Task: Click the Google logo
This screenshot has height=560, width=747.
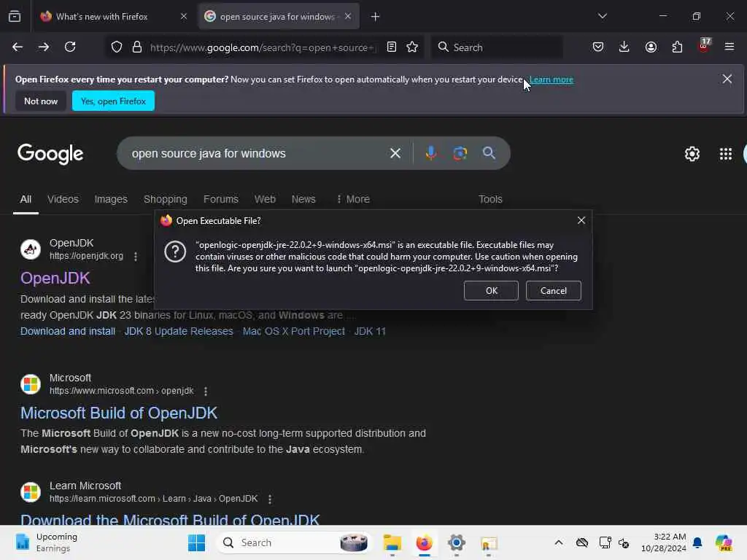Action: tap(50, 153)
